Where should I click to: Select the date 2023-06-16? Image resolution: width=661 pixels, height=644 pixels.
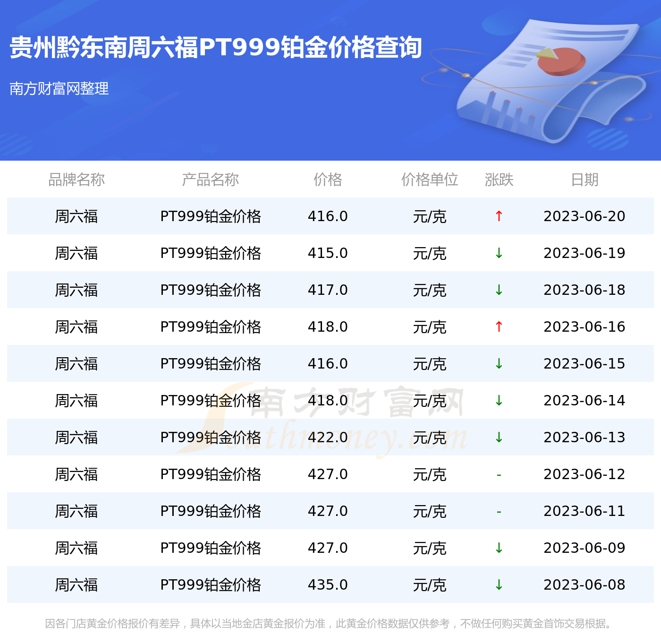585,326
